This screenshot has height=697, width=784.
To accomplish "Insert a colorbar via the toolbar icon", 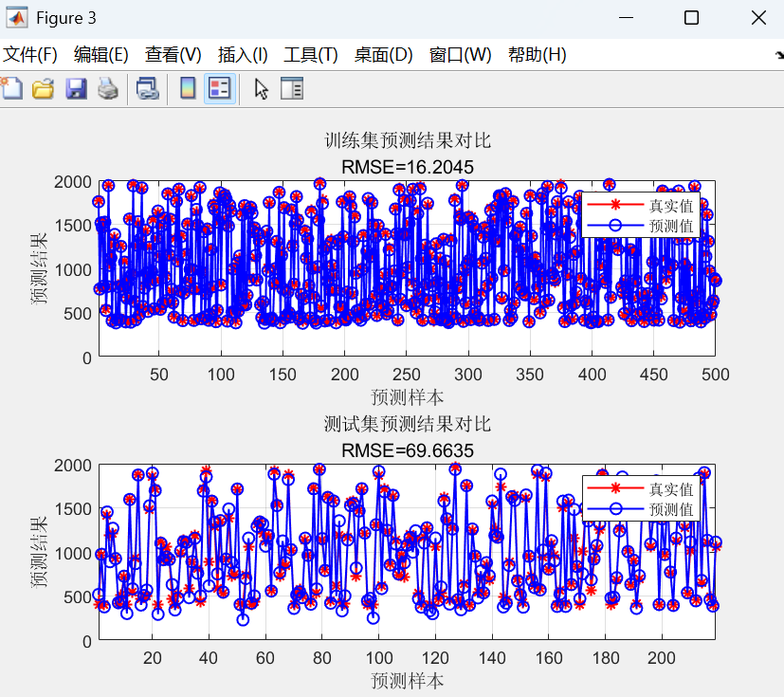I will tap(188, 89).
